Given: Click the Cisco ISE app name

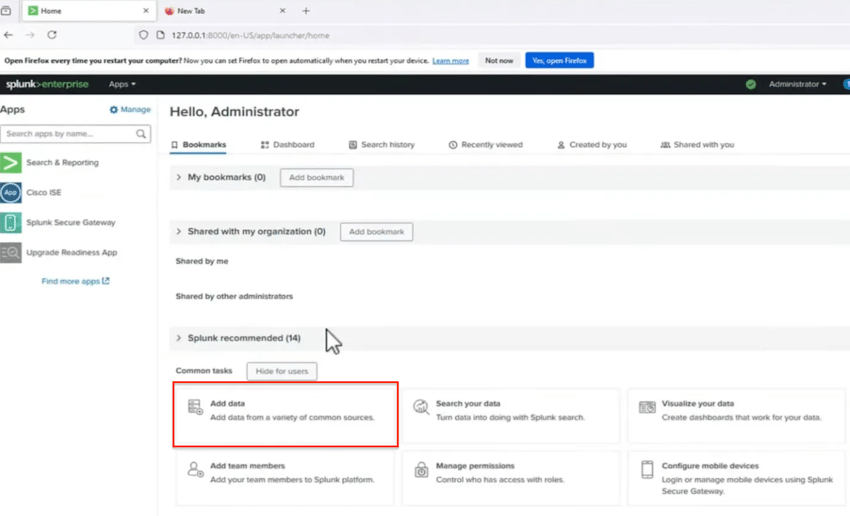Looking at the screenshot, I should point(44,192).
